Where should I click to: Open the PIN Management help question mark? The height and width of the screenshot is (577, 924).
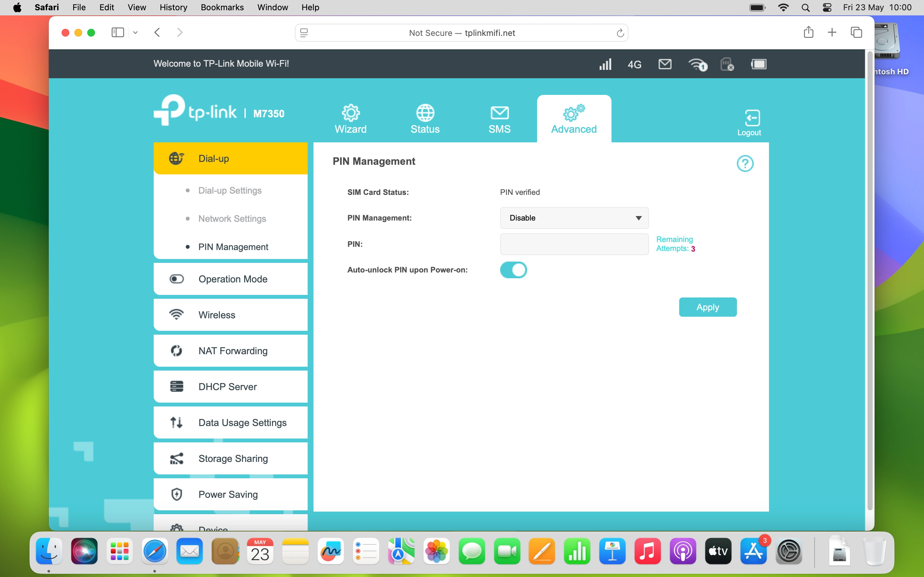[745, 163]
